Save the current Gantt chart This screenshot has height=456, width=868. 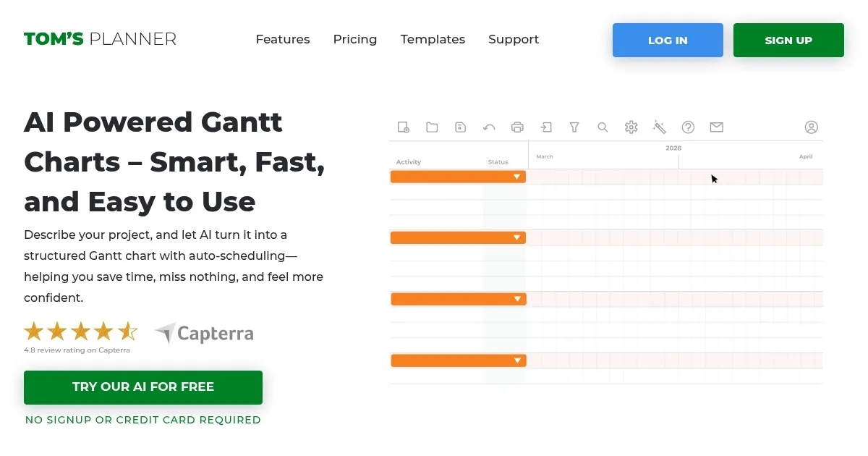coord(460,127)
